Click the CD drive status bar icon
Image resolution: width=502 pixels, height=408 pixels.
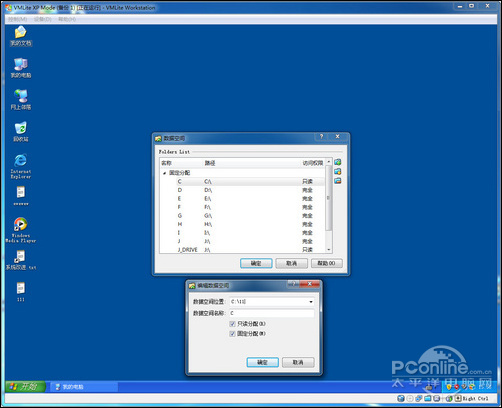410,398
